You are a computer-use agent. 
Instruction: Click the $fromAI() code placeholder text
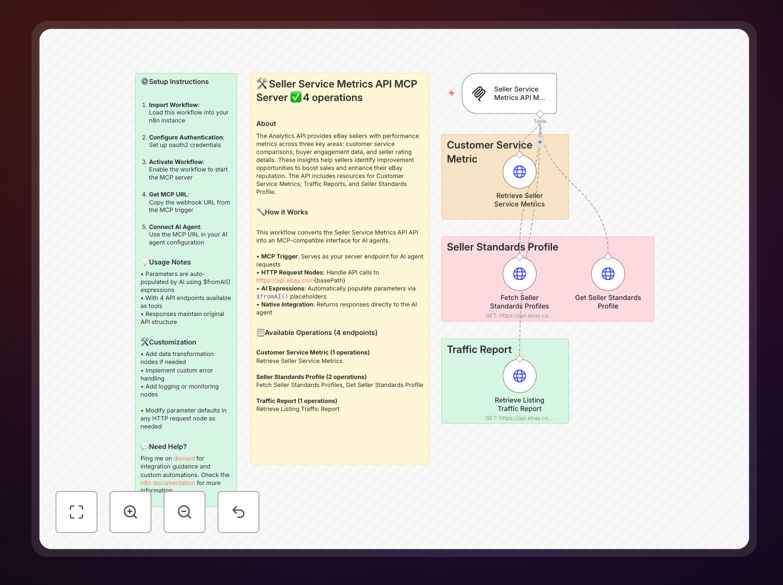coord(272,296)
